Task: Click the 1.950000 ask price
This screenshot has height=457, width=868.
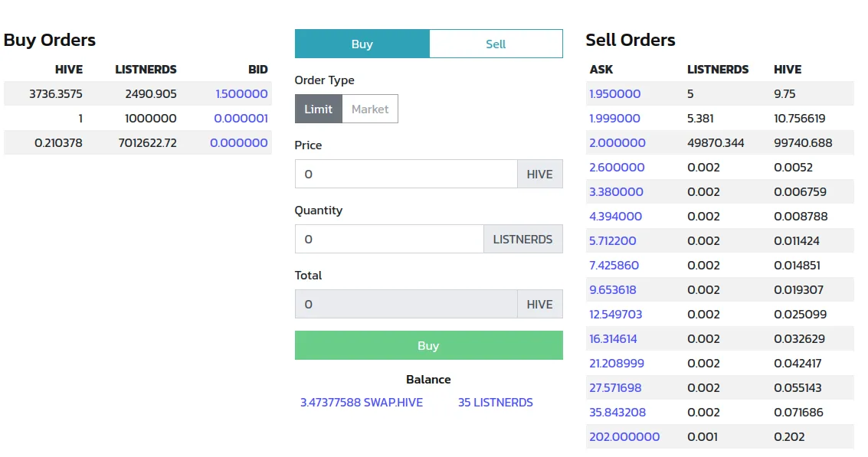Action: [615, 94]
